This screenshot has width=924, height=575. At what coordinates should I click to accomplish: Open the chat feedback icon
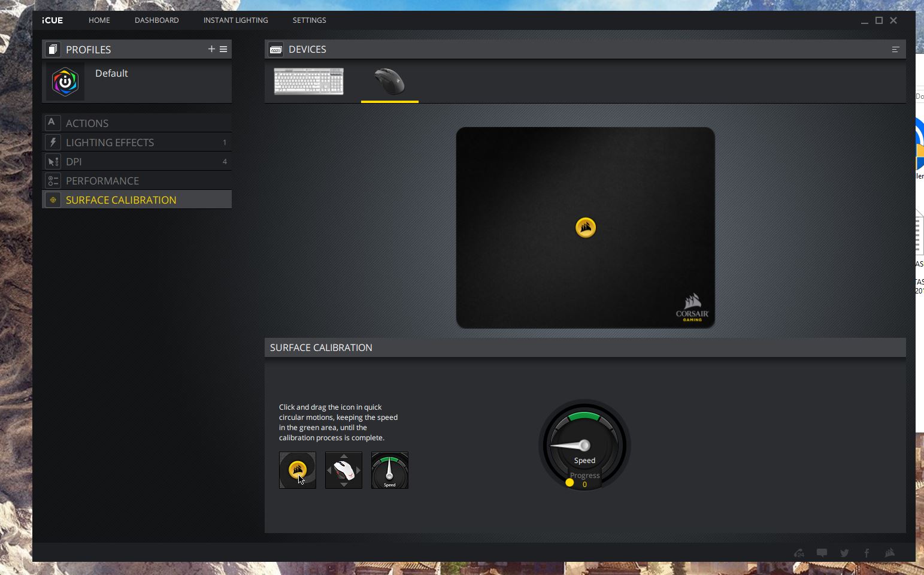[822, 553]
